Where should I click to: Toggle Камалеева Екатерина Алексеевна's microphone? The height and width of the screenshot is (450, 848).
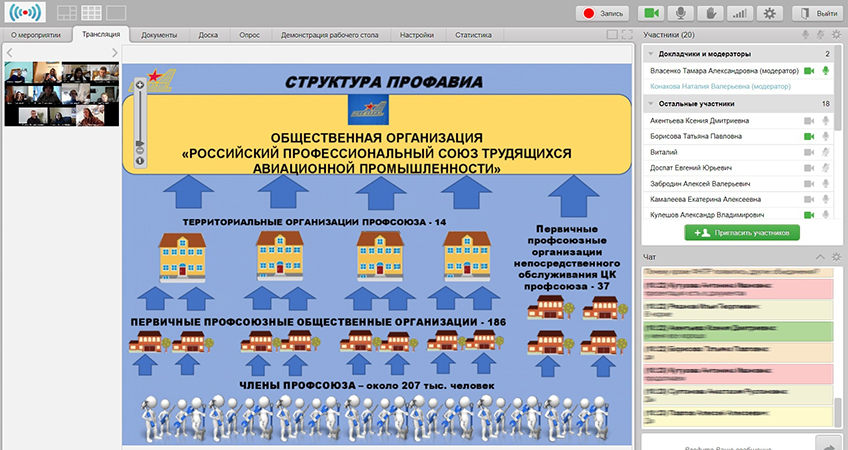[x=825, y=200]
